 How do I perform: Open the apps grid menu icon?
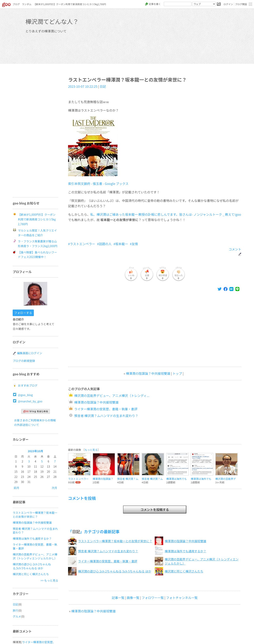(x=250, y=4)
